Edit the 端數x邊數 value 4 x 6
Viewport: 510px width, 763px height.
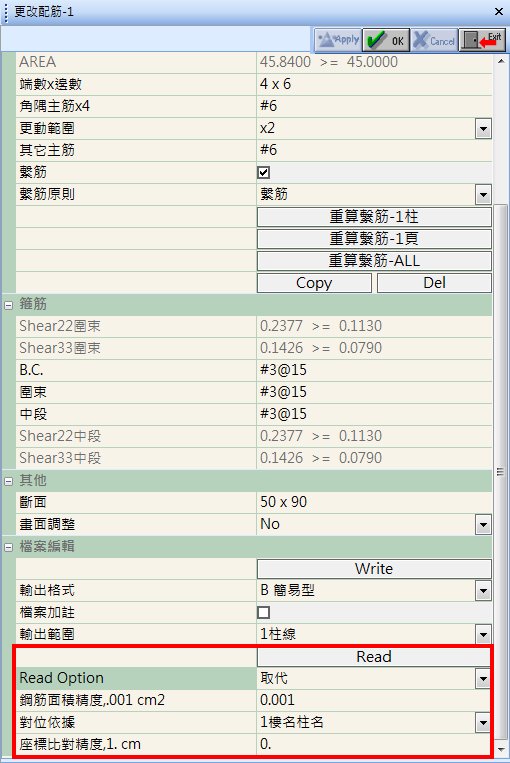click(x=374, y=84)
